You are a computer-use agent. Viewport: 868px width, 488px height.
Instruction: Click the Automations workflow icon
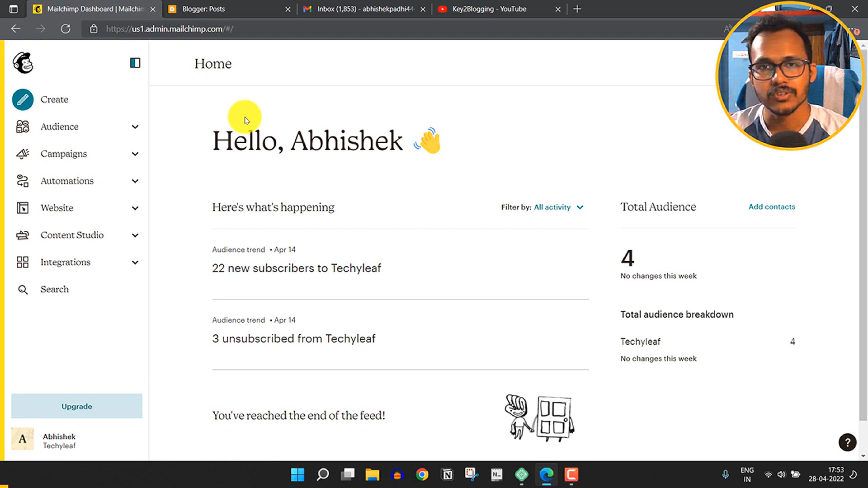pos(23,181)
